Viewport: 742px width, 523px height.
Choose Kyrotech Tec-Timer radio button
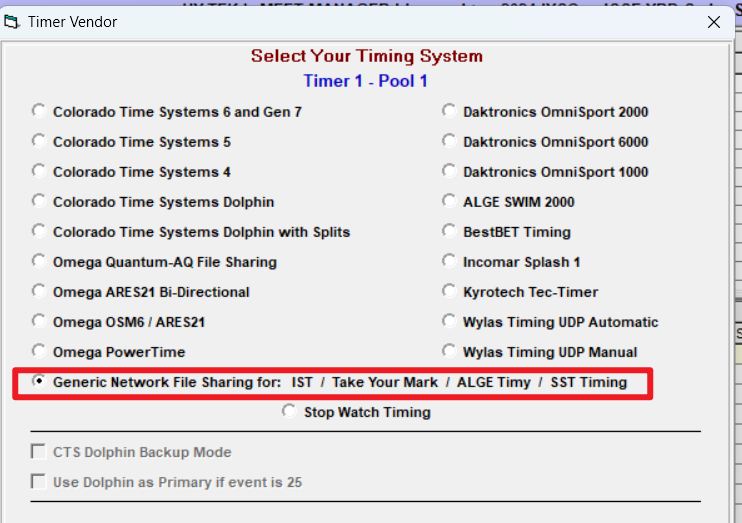(449, 291)
